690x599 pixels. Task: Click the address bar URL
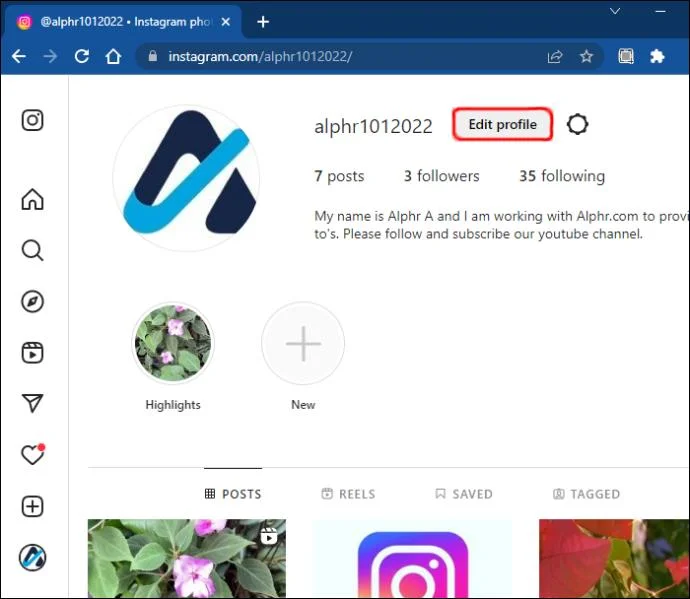pos(260,56)
